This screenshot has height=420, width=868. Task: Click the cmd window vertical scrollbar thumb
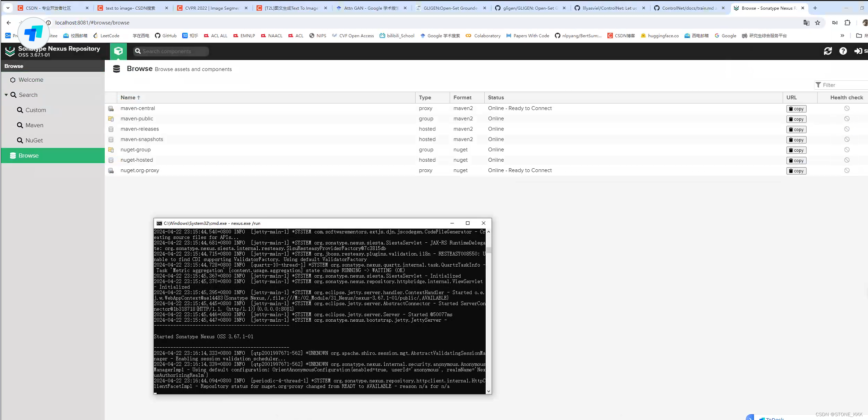(x=488, y=250)
